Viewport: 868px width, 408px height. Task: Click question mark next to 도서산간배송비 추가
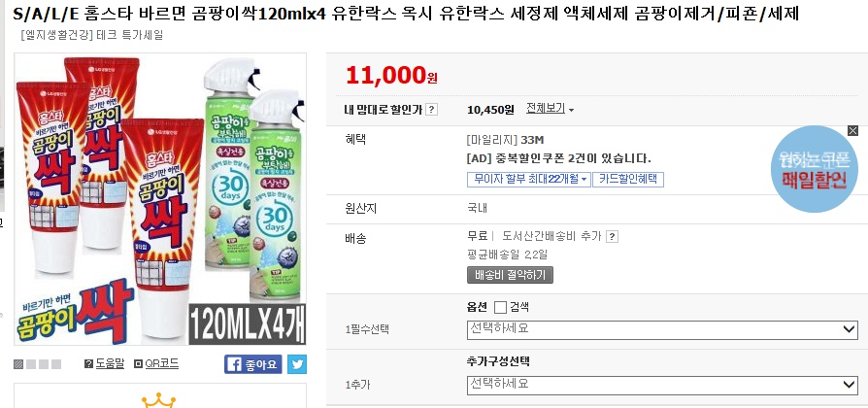(x=613, y=236)
